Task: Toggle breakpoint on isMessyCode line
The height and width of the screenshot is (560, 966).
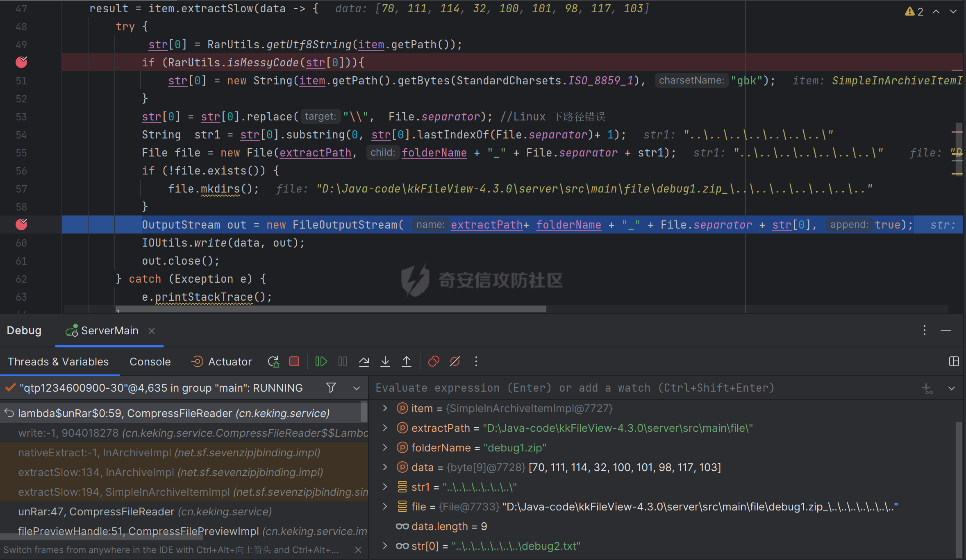Action: [21, 62]
